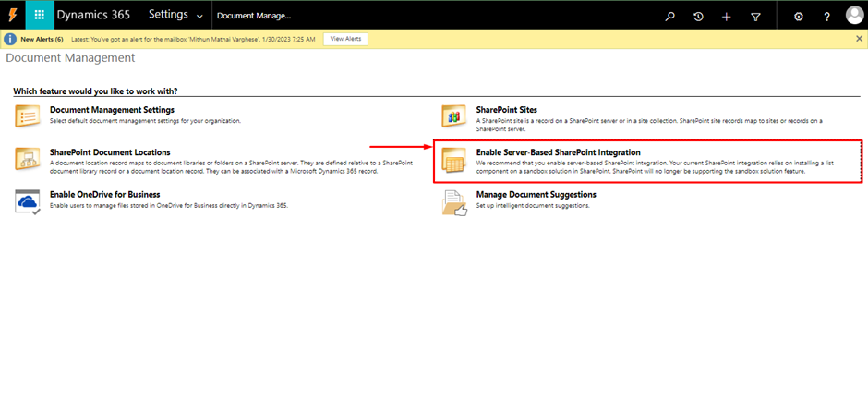Open the help question mark icon
The width and height of the screenshot is (868, 412).
(x=827, y=16)
